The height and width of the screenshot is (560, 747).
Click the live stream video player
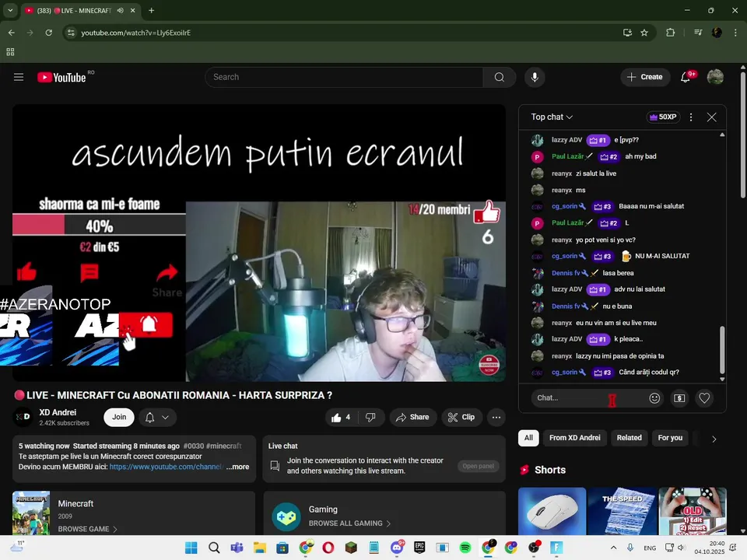click(x=258, y=243)
